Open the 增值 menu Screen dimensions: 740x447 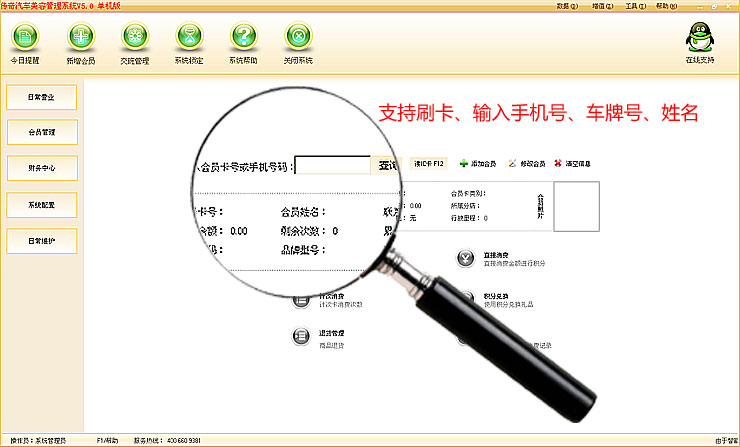point(602,6)
